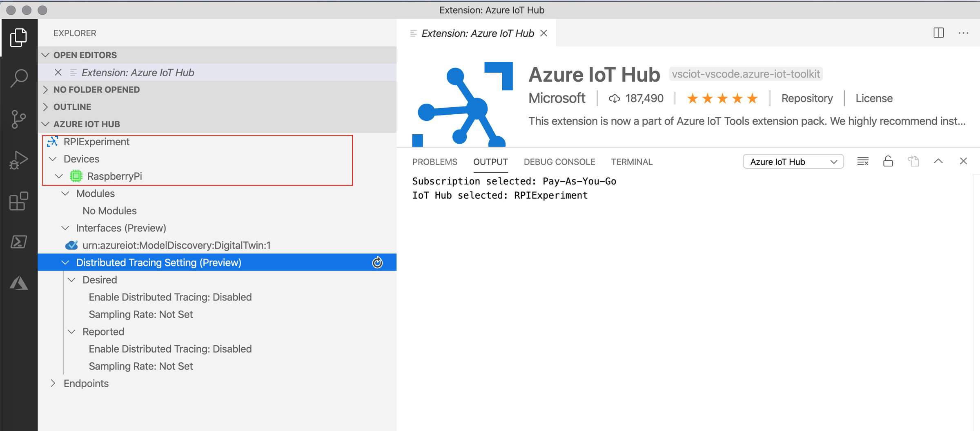Screen dimensions: 980x431
Task: Collapse the Devices tree section
Action: coord(53,159)
